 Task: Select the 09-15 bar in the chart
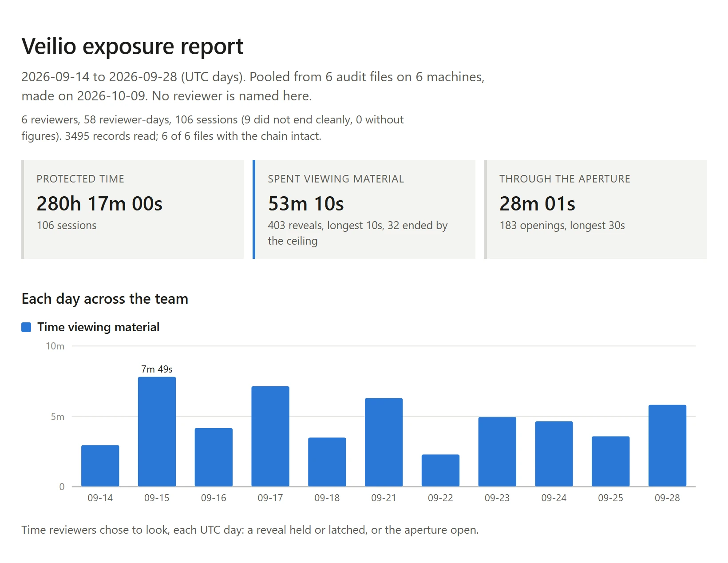157,432
